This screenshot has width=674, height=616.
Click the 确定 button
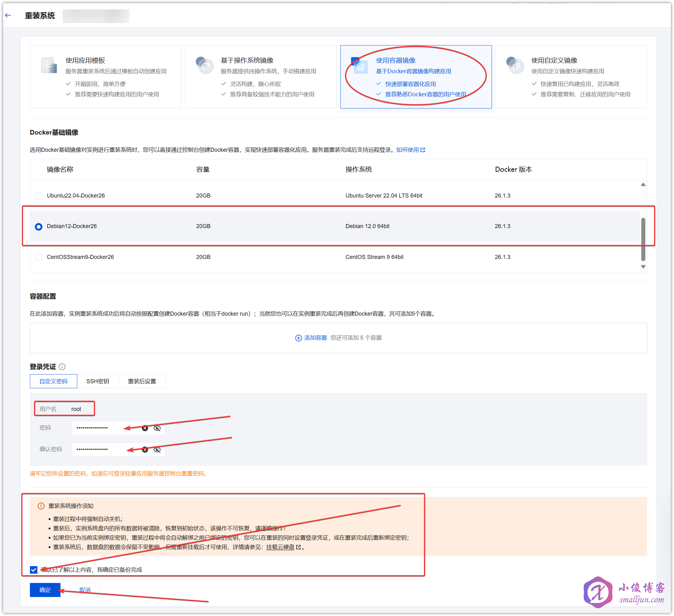coord(45,590)
